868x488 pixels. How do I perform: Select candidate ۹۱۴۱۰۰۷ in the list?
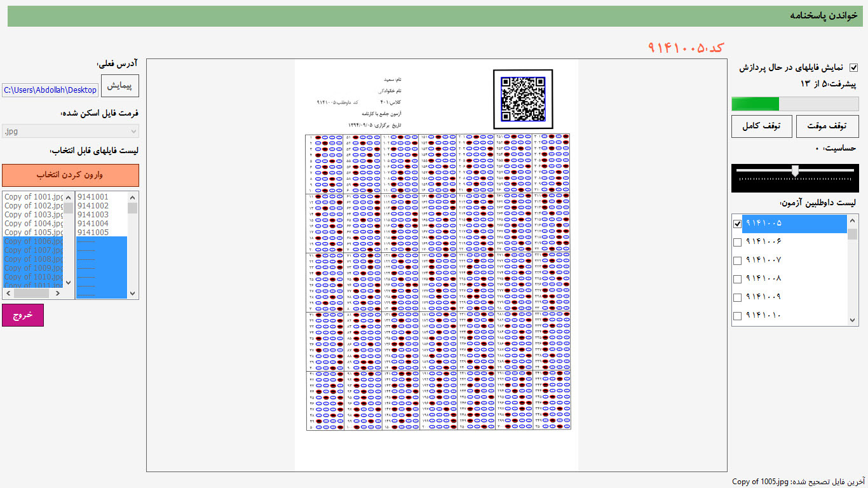point(763,261)
